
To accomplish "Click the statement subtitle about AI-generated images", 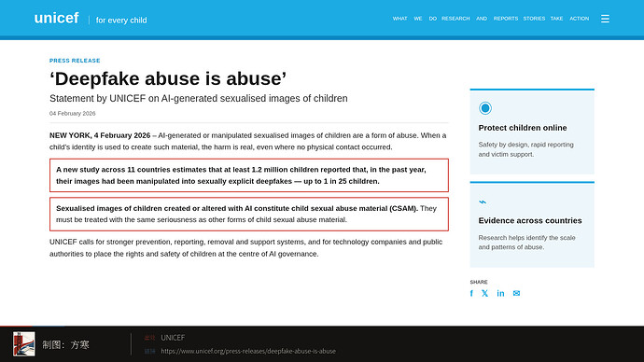I will click(x=199, y=99).
